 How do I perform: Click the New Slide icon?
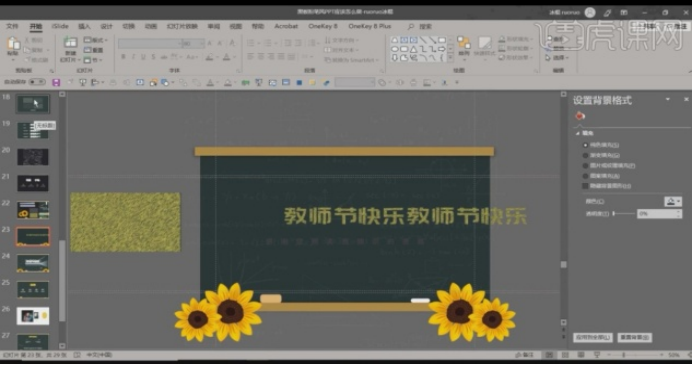[x=70, y=43]
